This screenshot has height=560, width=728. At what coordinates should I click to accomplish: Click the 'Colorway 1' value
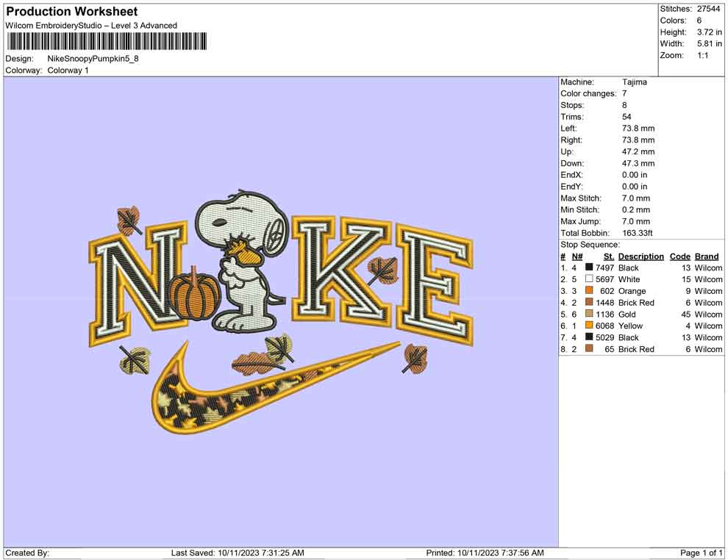(68, 70)
